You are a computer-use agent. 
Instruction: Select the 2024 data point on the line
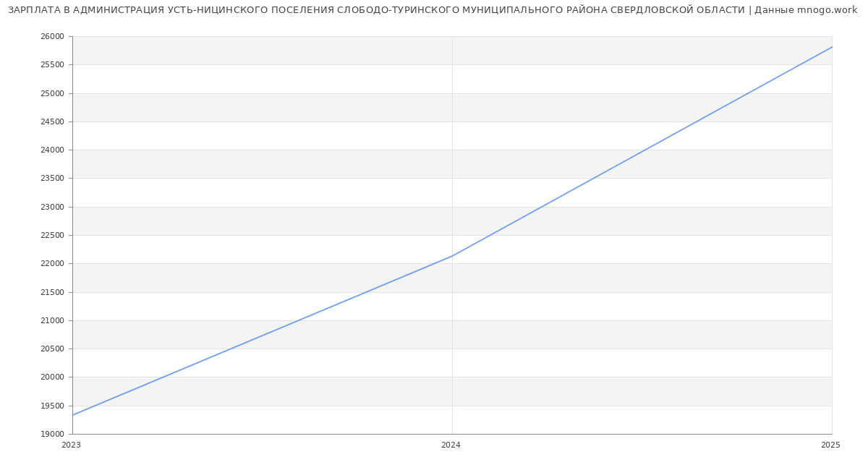(x=452, y=256)
